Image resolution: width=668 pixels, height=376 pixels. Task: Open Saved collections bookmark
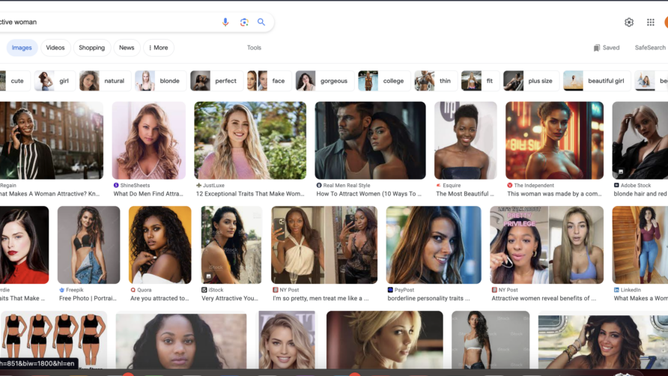click(x=606, y=48)
